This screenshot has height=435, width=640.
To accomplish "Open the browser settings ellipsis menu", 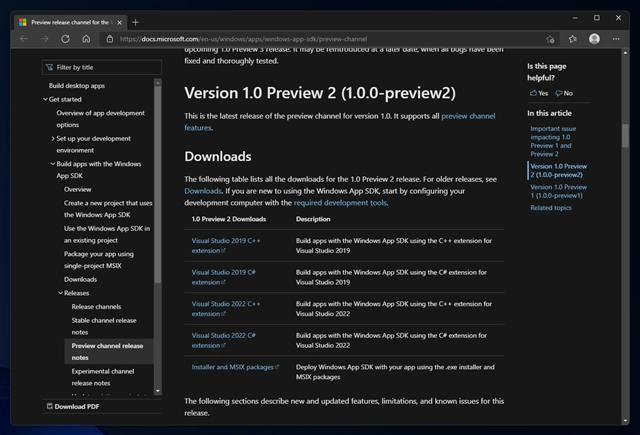I will 616,39.
